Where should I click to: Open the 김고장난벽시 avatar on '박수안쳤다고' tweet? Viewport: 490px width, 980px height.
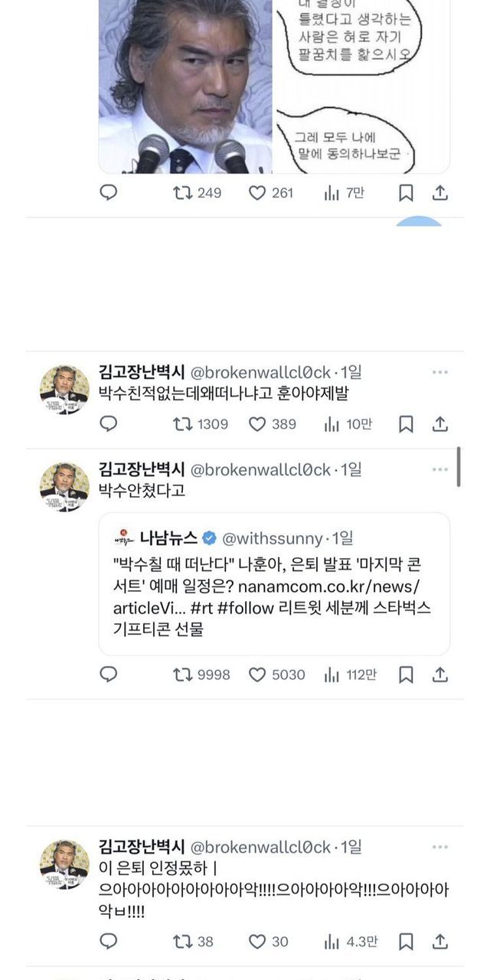pyautogui.click(x=64, y=486)
